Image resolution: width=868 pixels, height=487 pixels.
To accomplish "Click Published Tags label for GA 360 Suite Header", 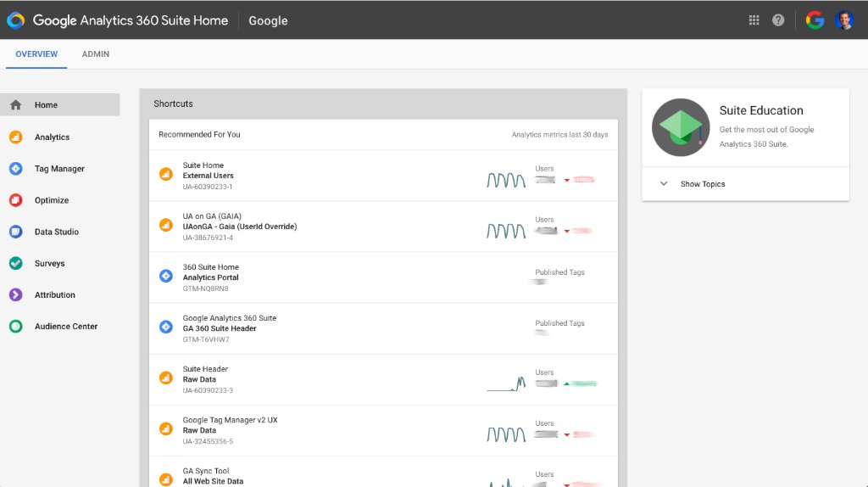I will tap(559, 323).
